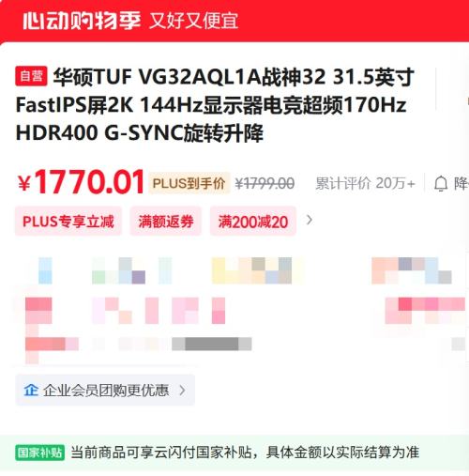
Task: Click the 华硕TUF VG32AQL1A战神32 title line
Action: (x=215, y=77)
